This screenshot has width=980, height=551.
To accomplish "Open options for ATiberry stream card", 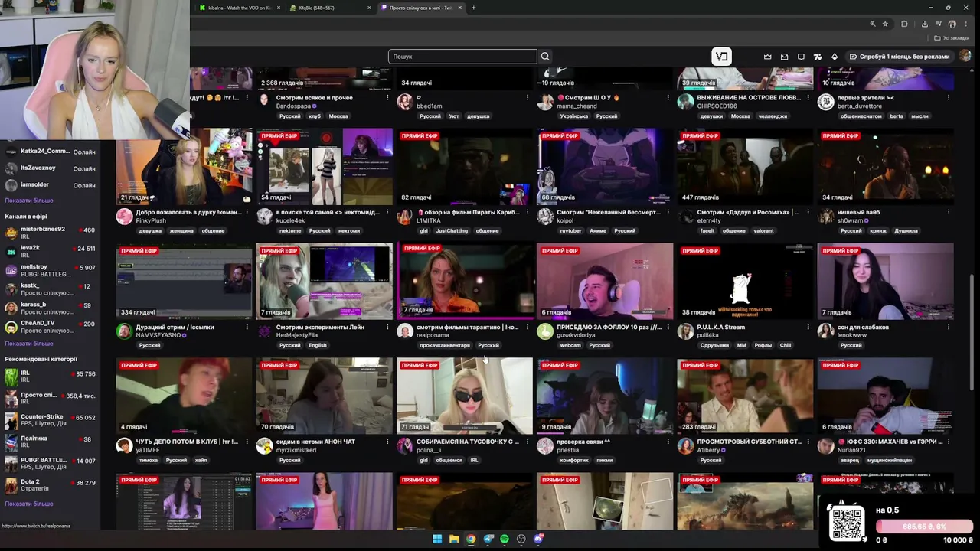I will tap(808, 442).
